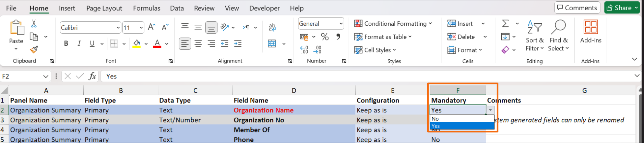644x143 pixels.
Task: Click the Increase Font Size icon
Action: click(151, 27)
